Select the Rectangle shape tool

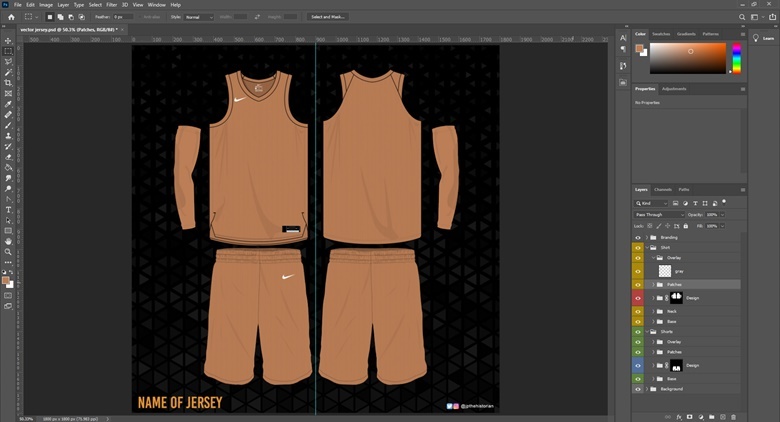8,231
